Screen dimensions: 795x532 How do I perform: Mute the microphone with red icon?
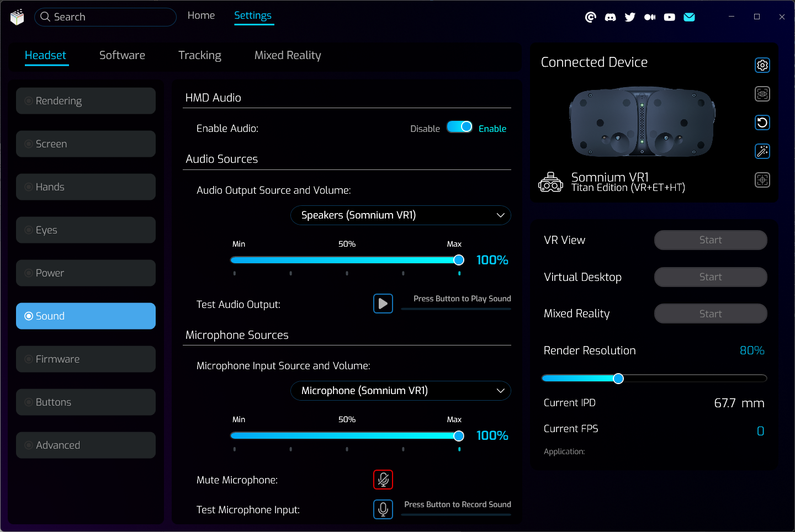[383, 480]
